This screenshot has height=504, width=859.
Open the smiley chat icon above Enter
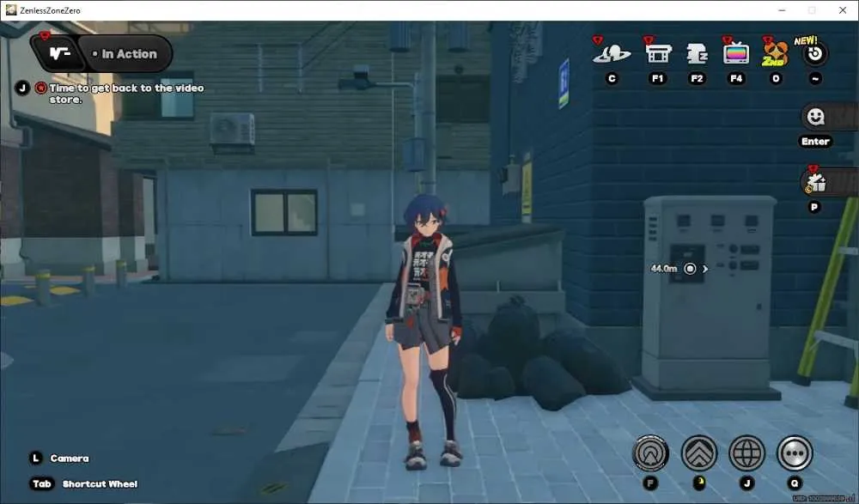click(815, 117)
